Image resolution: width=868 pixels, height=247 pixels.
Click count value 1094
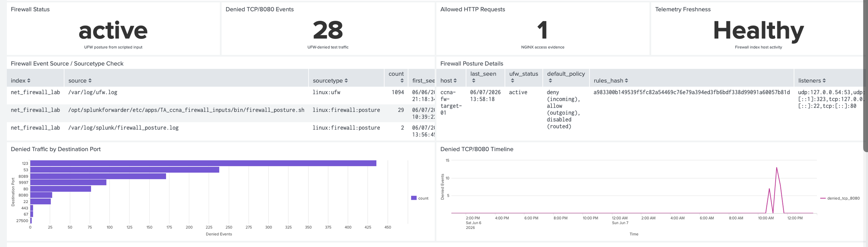[398, 92]
